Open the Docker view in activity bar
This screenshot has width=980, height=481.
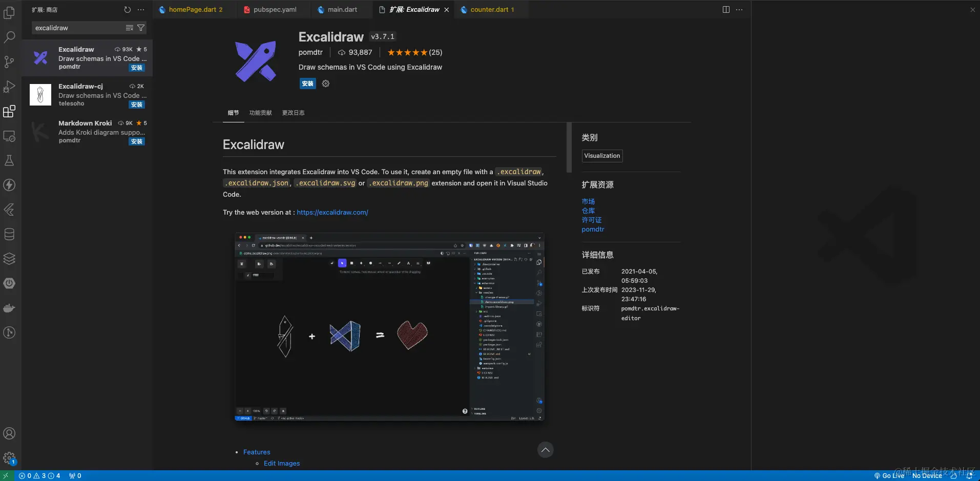(9, 308)
